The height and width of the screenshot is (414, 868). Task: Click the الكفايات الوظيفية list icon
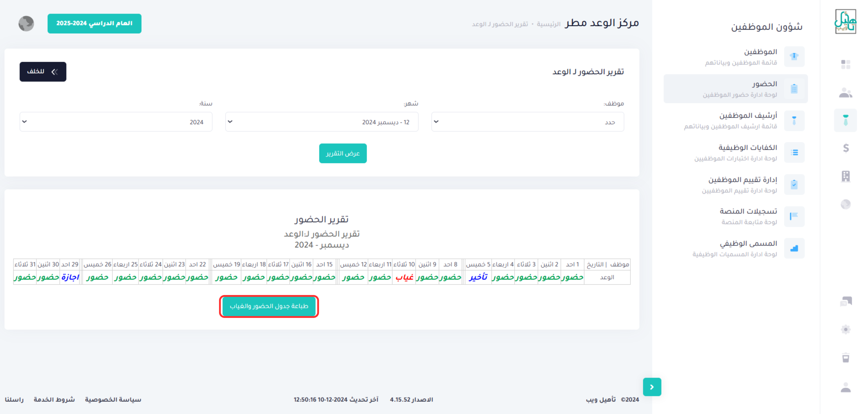(794, 153)
